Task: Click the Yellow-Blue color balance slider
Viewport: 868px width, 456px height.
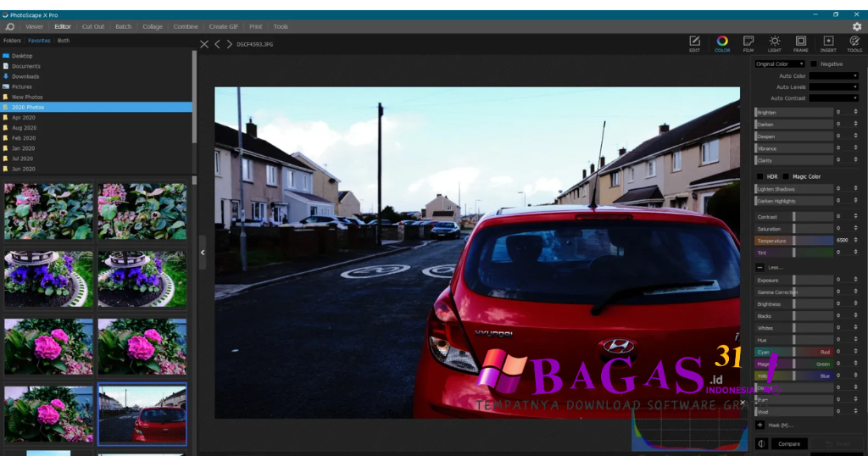Action: point(793,375)
